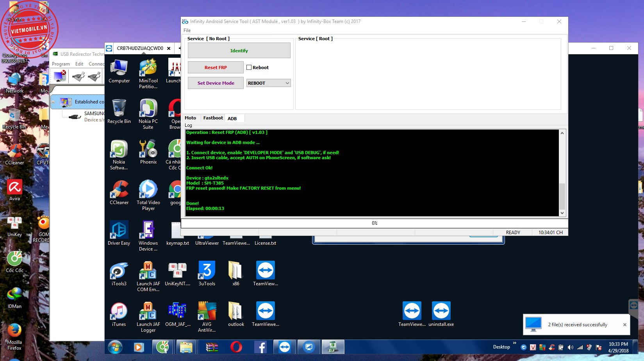Click File Explorer icon in remote taskbar
The width and height of the screenshot is (644, 361).
[186, 347]
